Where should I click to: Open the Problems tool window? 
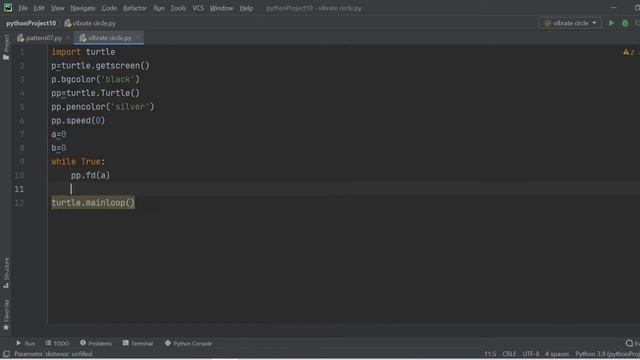(x=96, y=343)
